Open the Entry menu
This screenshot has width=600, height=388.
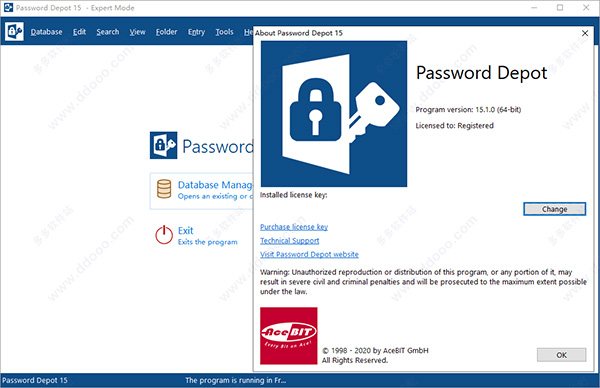[x=196, y=32]
